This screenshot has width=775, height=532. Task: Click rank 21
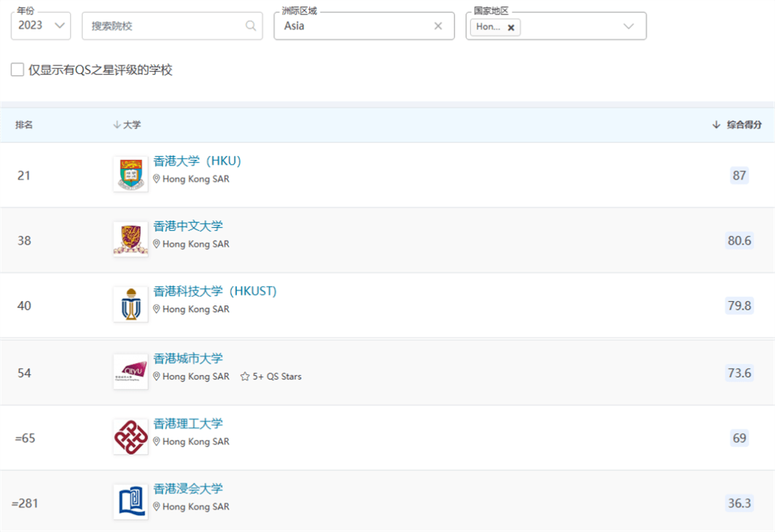tap(24, 176)
